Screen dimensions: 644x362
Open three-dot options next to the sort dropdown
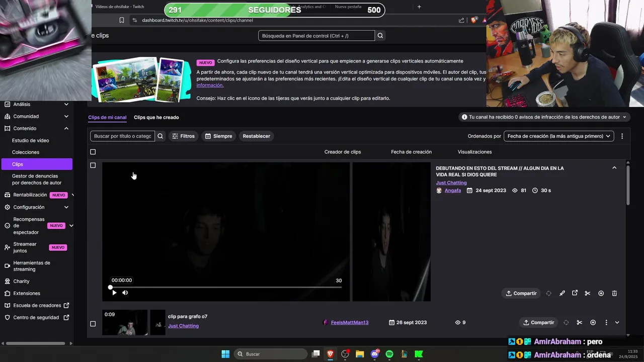coord(622,136)
